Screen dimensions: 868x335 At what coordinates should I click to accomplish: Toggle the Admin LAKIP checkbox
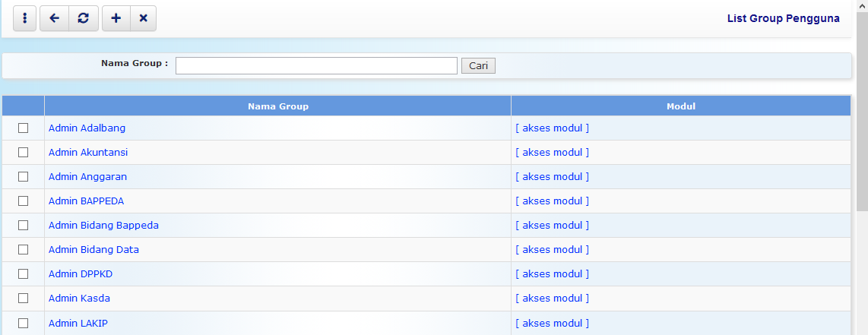click(x=23, y=323)
